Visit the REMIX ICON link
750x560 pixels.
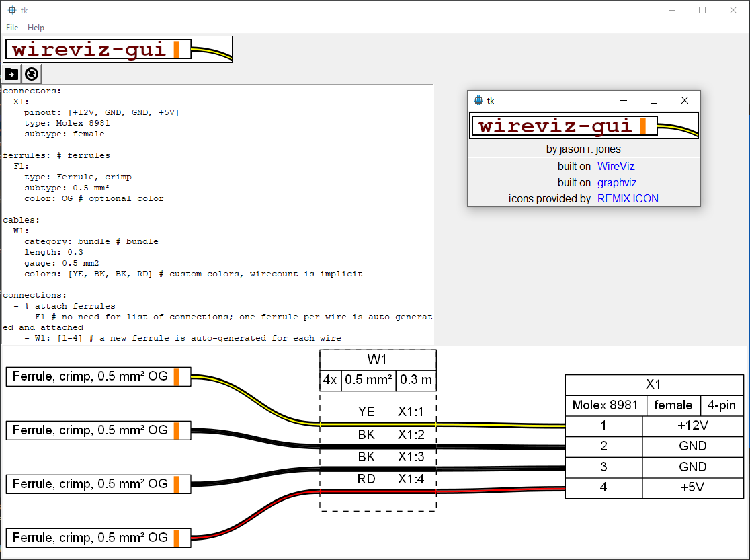tap(628, 198)
